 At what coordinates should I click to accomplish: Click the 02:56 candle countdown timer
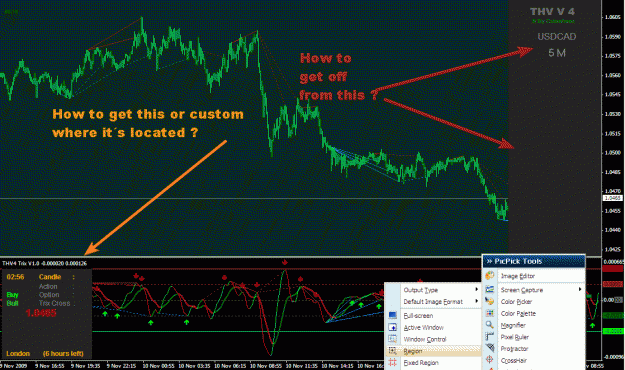(15, 277)
